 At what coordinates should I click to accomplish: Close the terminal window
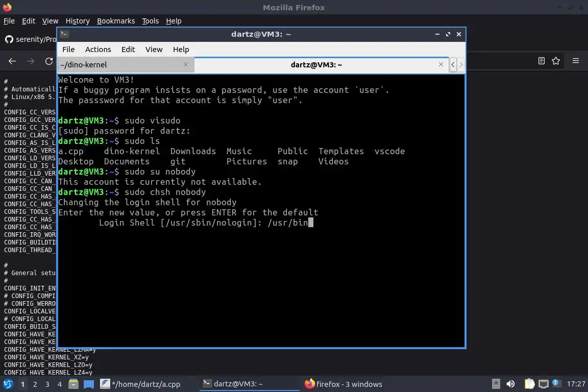click(x=459, y=34)
